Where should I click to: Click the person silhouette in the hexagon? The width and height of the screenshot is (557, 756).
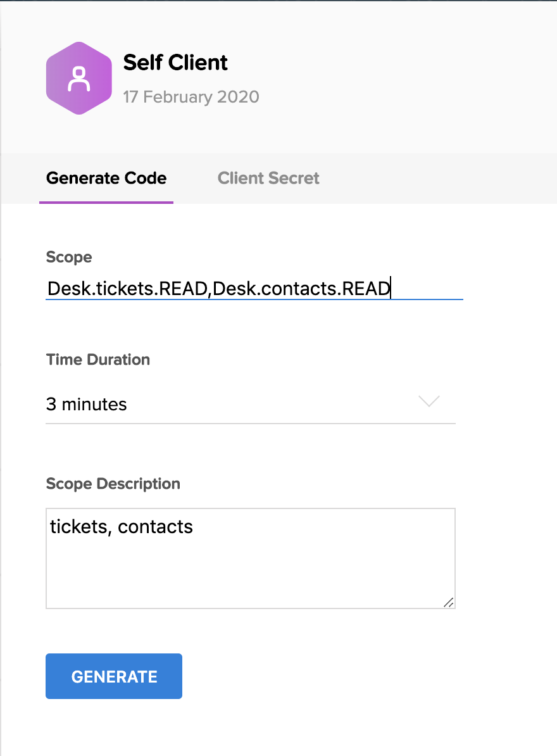(x=79, y=79)
